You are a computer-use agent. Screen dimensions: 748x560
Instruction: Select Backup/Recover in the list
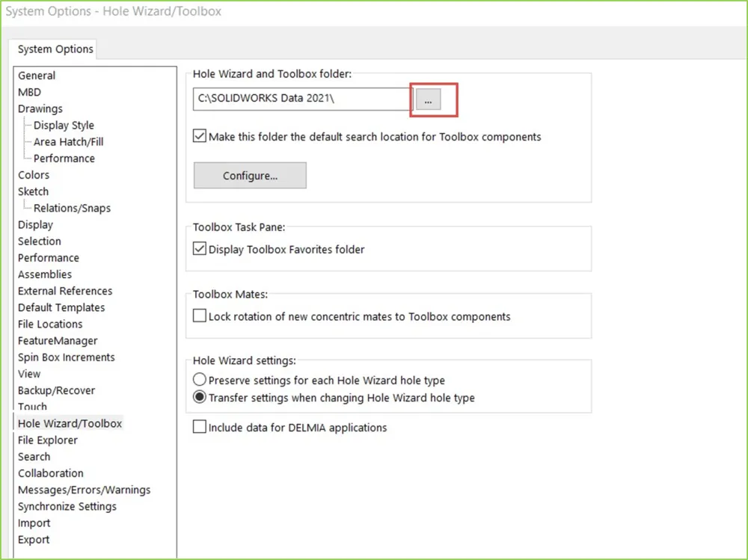(56, 390)
